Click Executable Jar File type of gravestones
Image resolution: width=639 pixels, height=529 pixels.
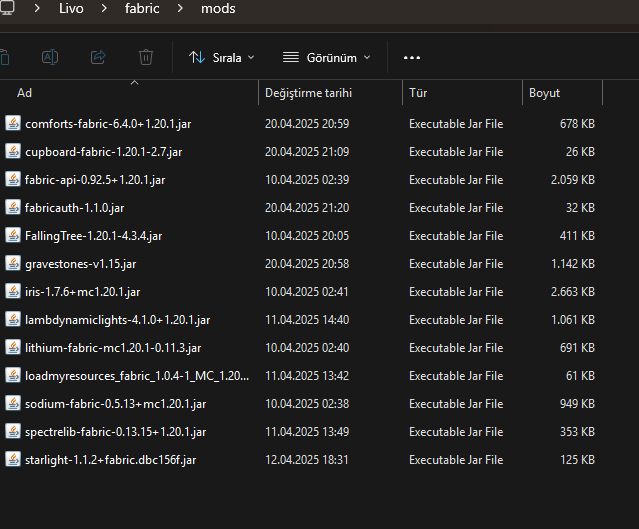456,264
